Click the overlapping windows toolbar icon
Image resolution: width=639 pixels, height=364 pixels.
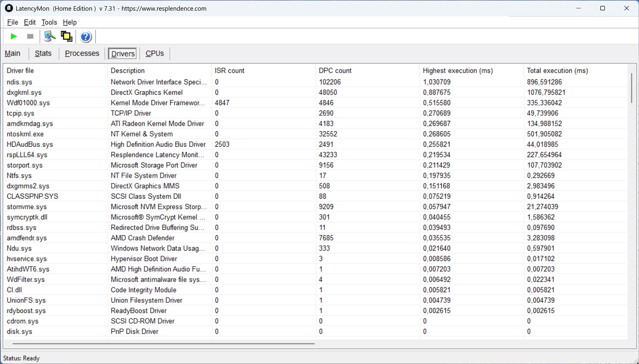pos(66,37)
